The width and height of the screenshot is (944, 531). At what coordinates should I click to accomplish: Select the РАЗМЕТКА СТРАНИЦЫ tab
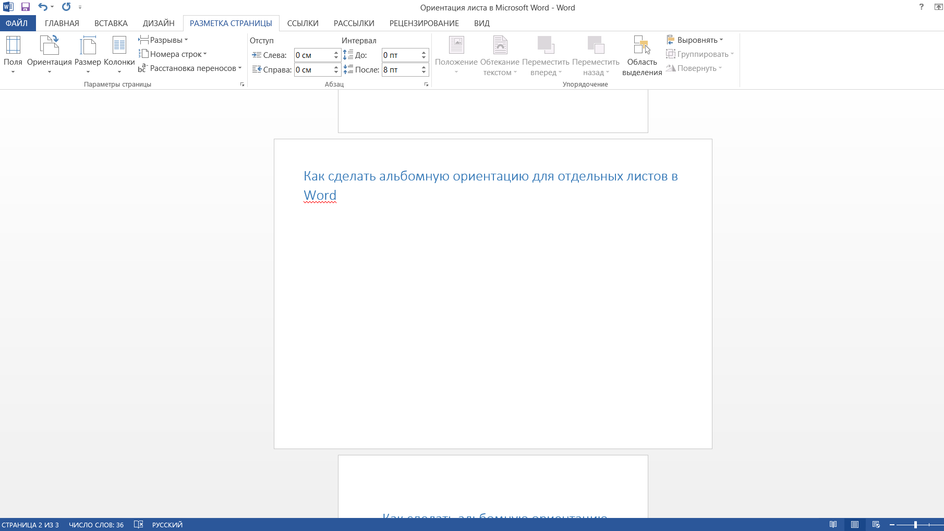coord(231,23)
